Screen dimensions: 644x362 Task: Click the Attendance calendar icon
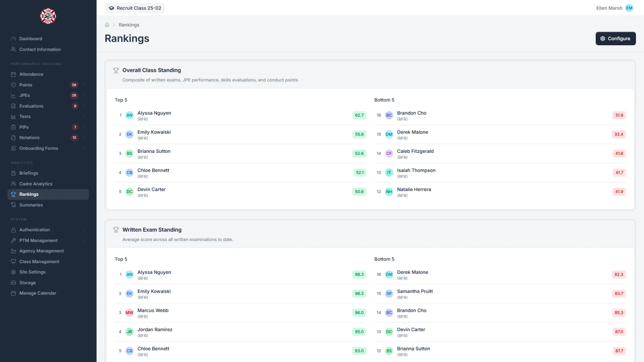[13, 74]
